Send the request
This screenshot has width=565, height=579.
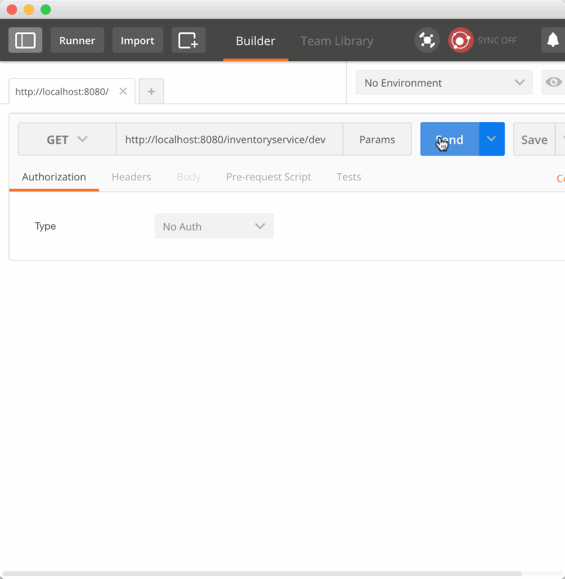[449, 139]
